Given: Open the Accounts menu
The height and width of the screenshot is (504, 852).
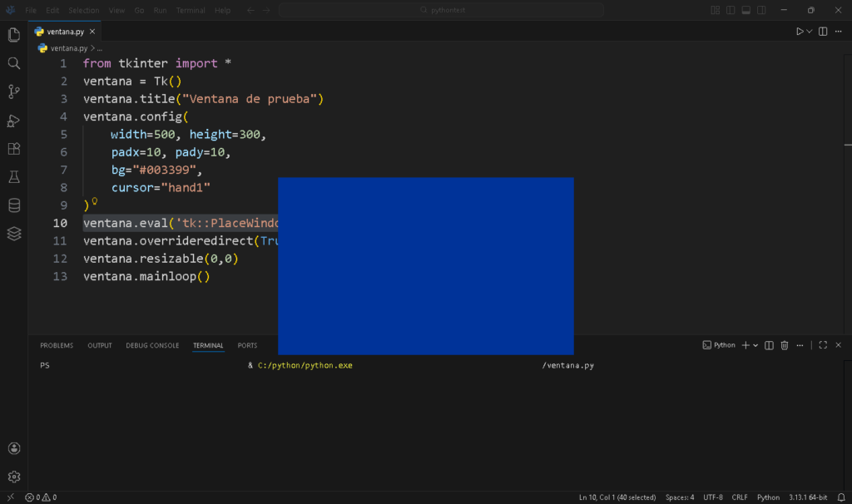Looking at the screenshot, I should point(14,448).
